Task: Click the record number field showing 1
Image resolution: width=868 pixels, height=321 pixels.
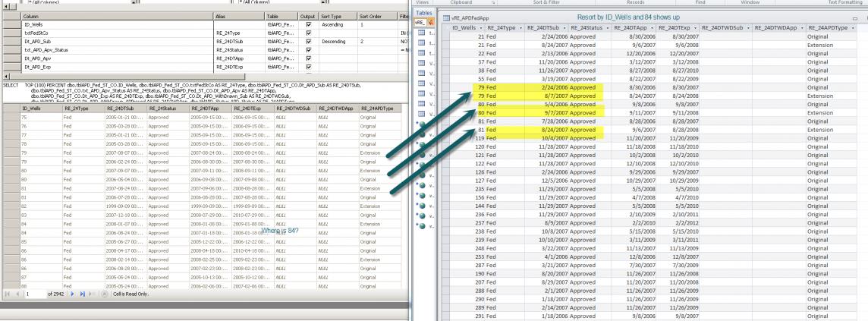Action: 35,294
